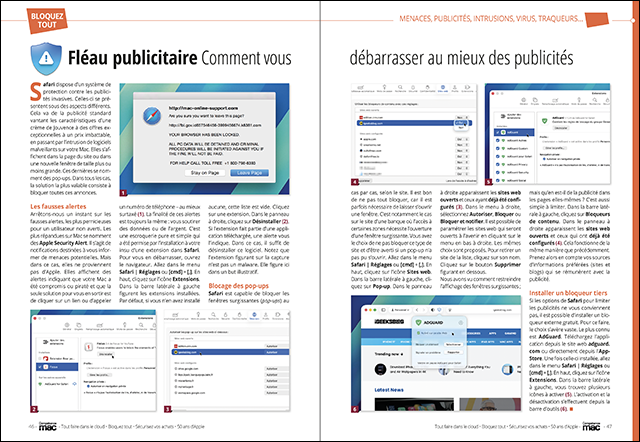Click the Fléau publicitaire headline
This screenshot has width=640, height=442.
click(132, 58)
